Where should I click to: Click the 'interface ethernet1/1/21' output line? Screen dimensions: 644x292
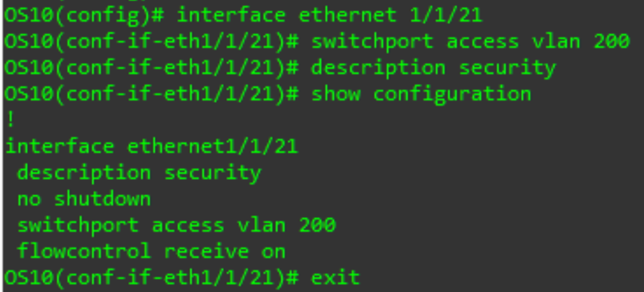[152, 146]
